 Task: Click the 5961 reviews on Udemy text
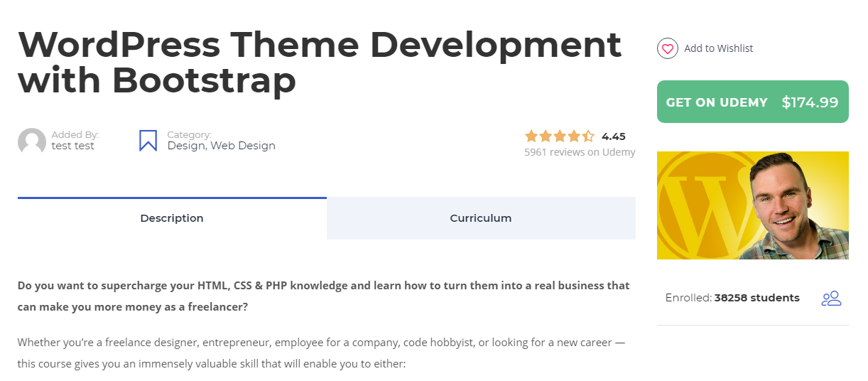580,152
